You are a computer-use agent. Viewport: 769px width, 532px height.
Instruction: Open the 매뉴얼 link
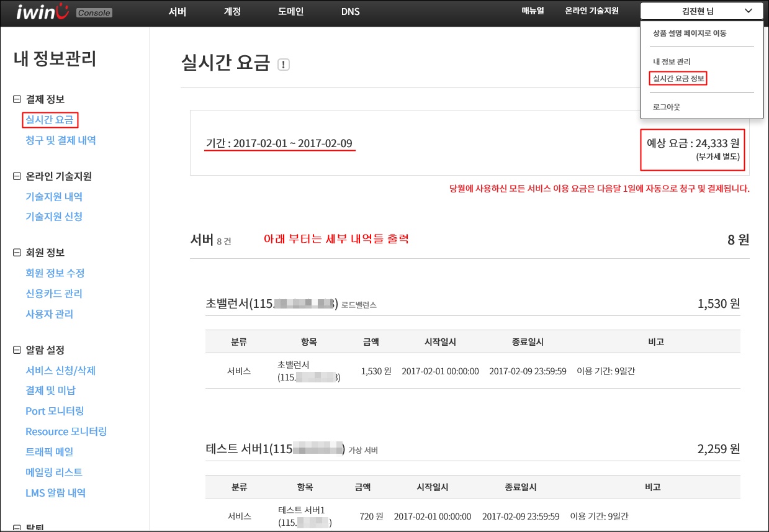[x=533, y=11]
